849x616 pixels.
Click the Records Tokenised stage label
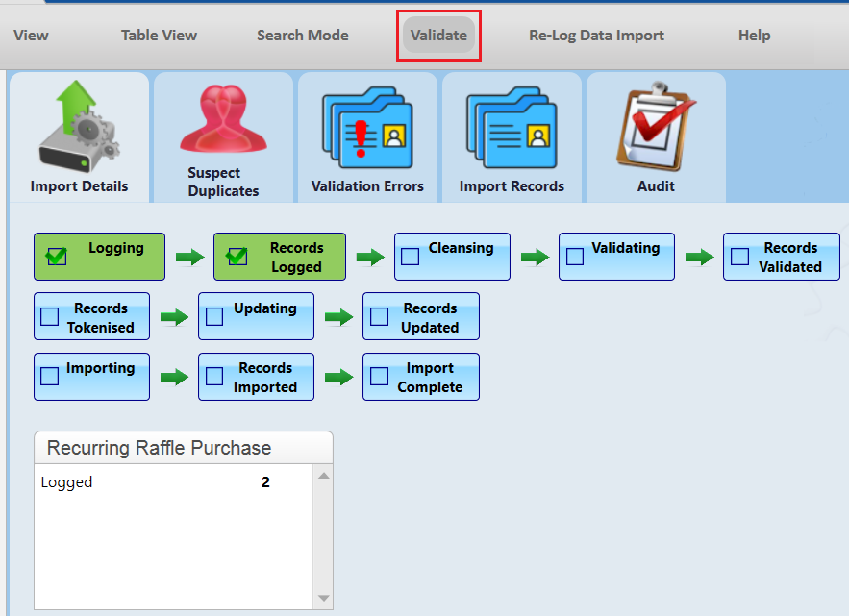pyautogui.click(x=101, y=318)
